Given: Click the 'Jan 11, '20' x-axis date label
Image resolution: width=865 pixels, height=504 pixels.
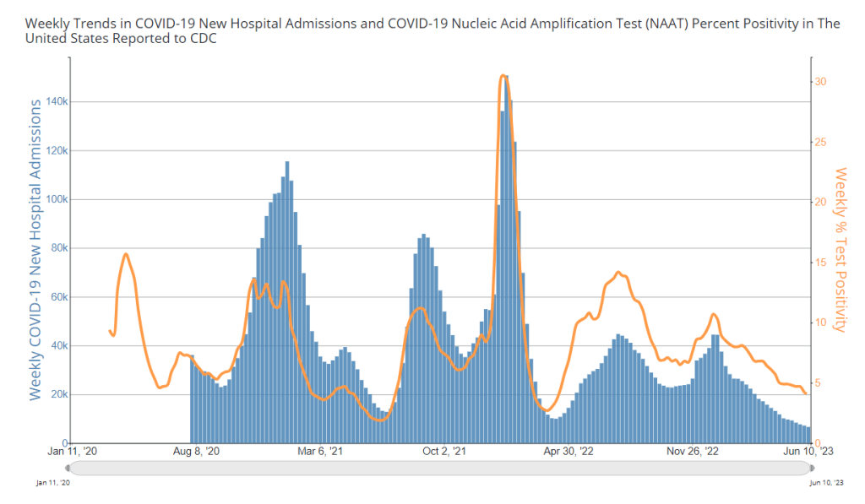Looking at the screenshot, I should 71,453.
